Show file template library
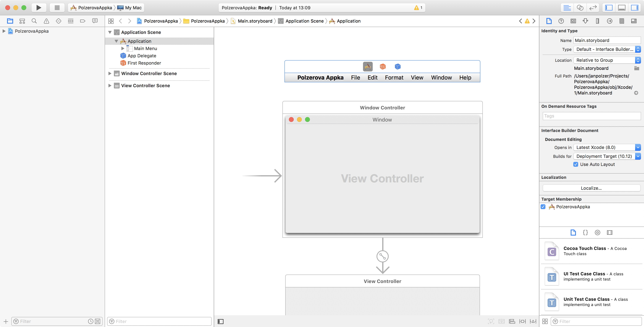644x327 pixels. [x=573, y=233]
